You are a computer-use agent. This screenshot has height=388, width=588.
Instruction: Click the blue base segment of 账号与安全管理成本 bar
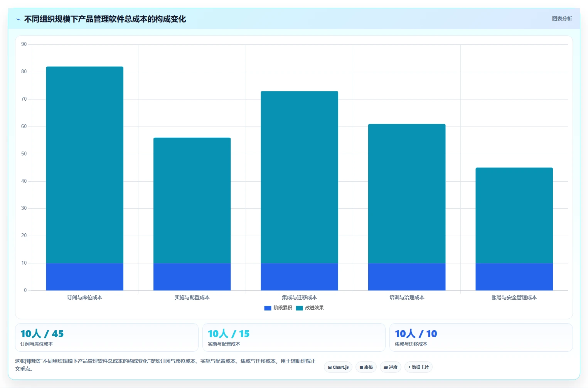tap(514, 277)
